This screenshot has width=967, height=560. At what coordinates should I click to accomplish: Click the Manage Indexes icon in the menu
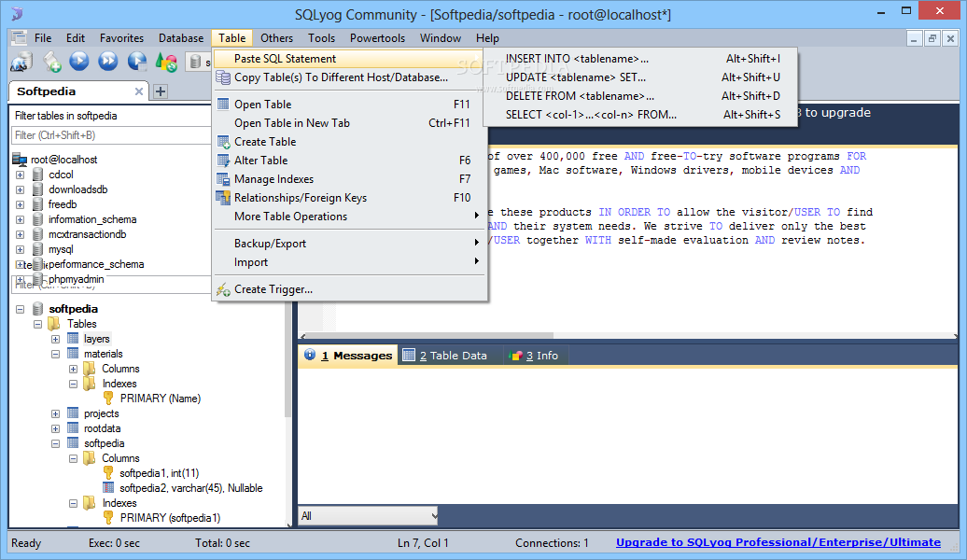[223, 179]
